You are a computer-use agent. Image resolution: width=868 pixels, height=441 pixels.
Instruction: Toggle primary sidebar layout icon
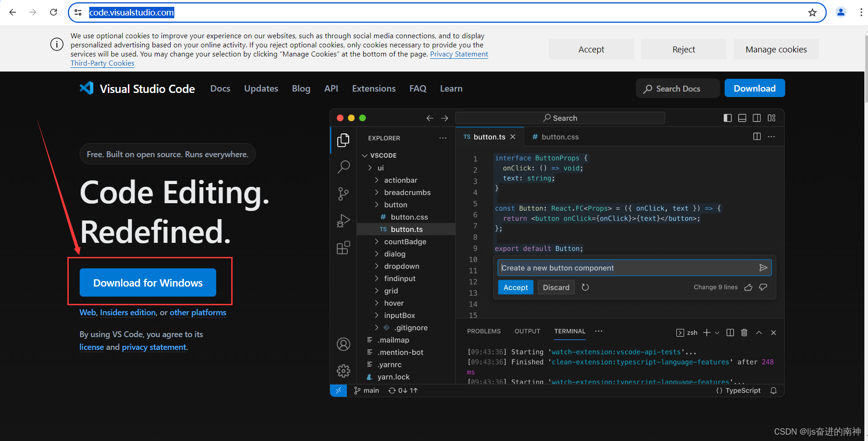point(728,118)
